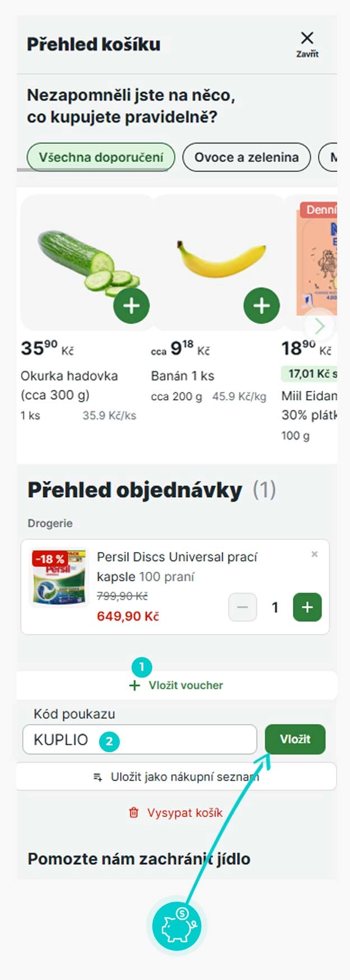Viewport: 350px width, 980px height.
Task: Click the trash icon beside Vysypat košík
Action: coord(134,813)
